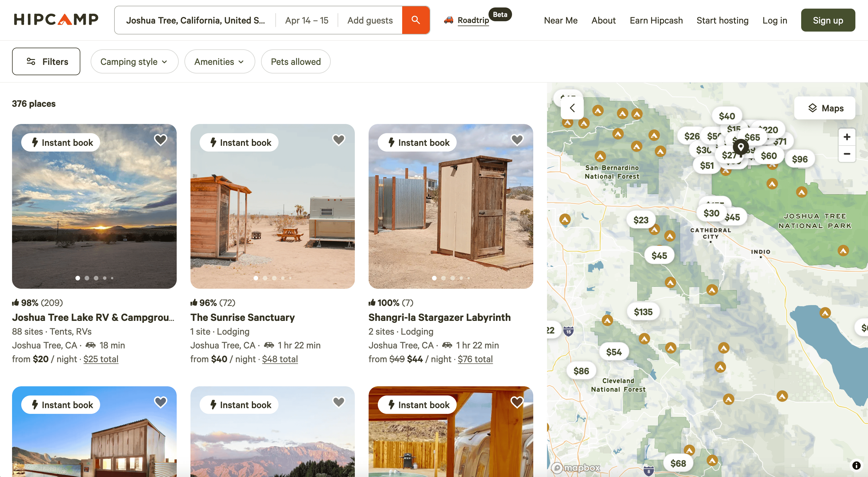Toggle heart on Shangri-la Stargazer Labyrinth
Screen dimensions: 868x477
[517, 139]
